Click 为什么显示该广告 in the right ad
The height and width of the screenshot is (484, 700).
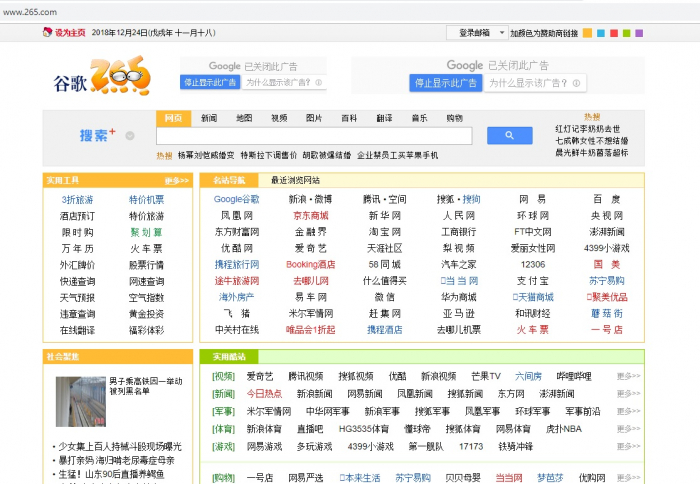click(534, 83)
